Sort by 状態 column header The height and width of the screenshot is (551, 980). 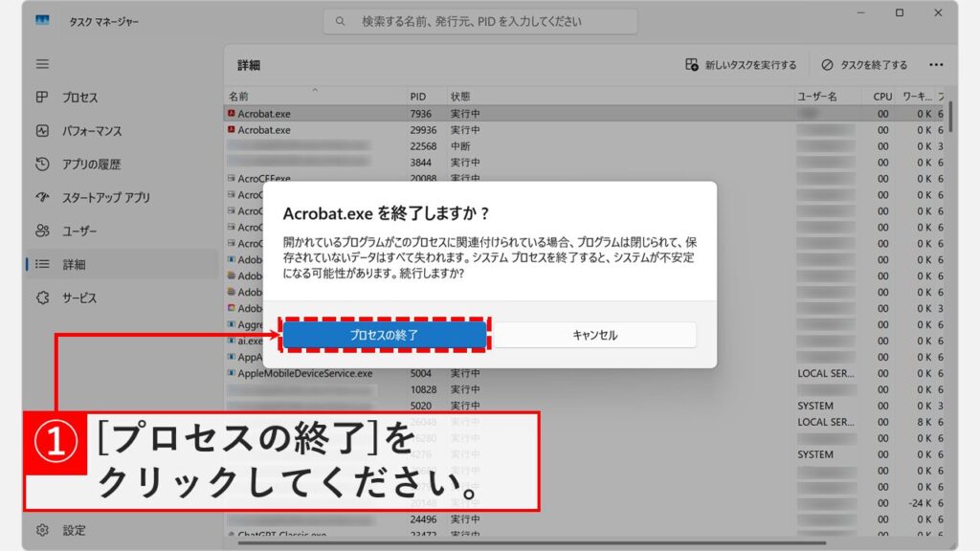(x=620, y=97)
